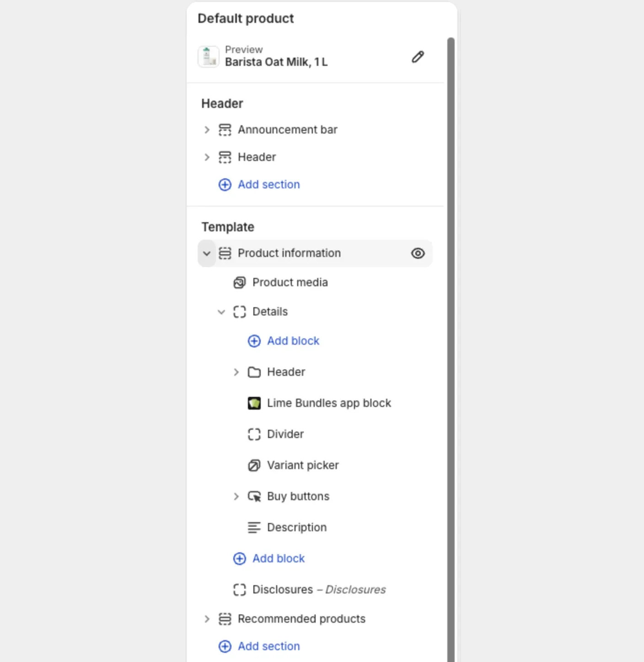Click the pencil edit icon beside Preview
644x662 pixels.
[x=418, y=57]
